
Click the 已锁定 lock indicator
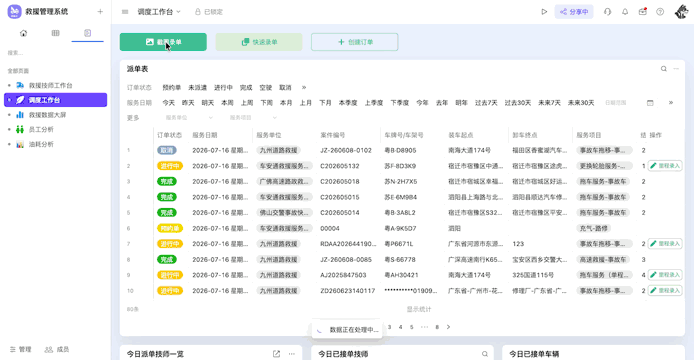click(x=209, y=12)
